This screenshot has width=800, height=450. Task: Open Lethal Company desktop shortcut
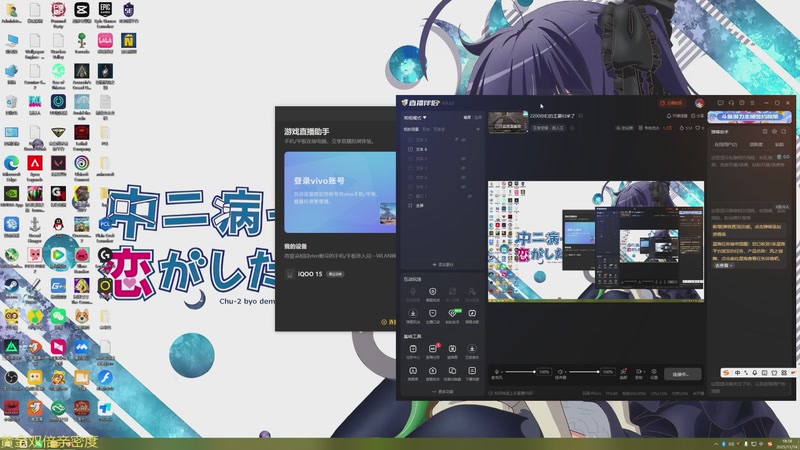pos(82,137)
